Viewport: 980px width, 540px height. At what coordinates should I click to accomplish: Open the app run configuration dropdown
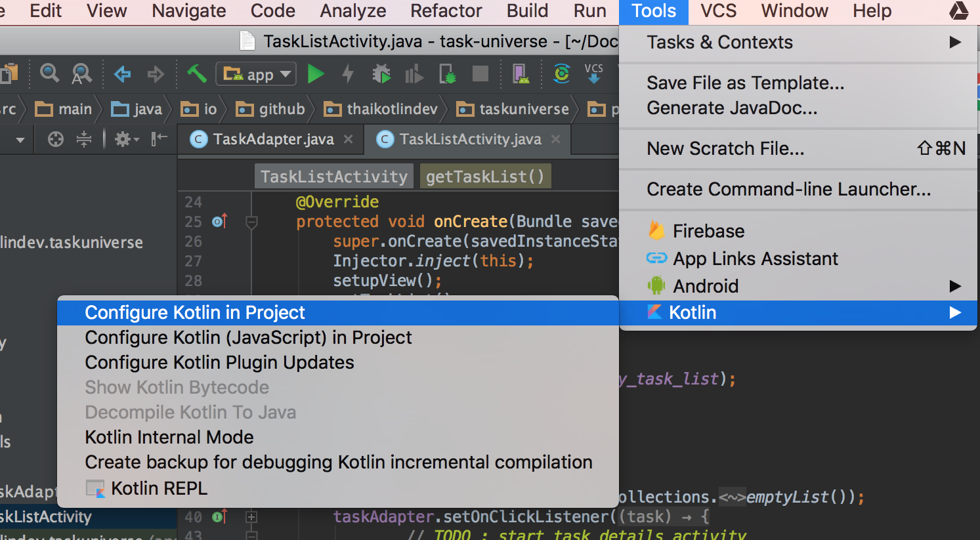(255, 73)
